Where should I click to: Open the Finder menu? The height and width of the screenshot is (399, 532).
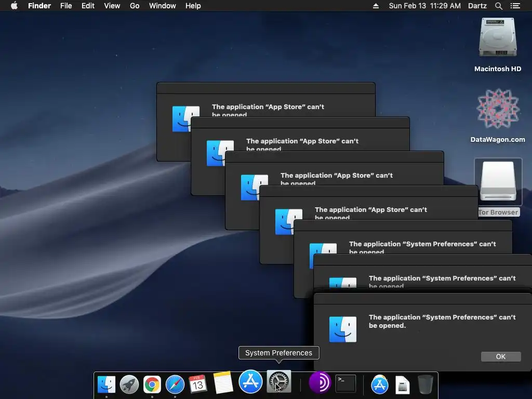[39, 6]
